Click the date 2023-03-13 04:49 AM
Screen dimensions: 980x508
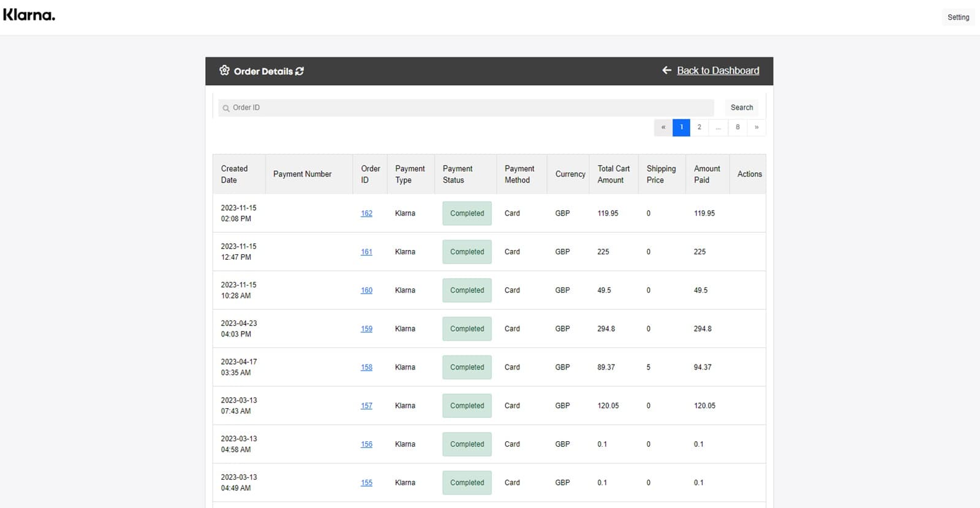pos(239,483)
